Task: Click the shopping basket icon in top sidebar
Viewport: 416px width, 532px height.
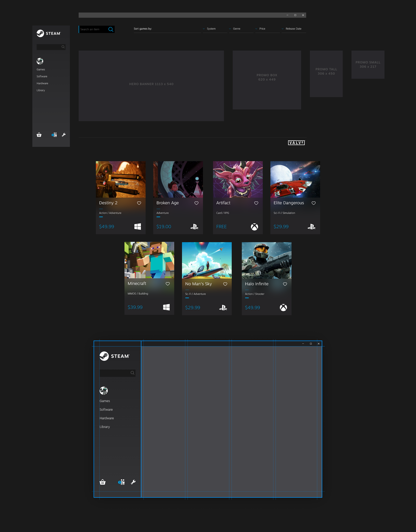Action: tap(39, 135)
